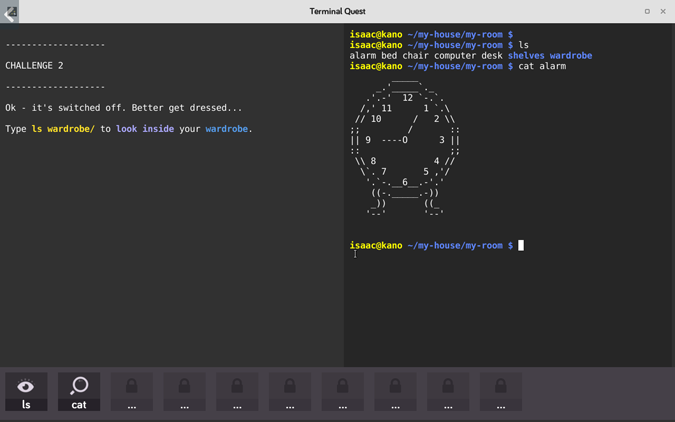Click "shelves" in the ls output
Image resolution: width=675 pixels, height=422 pixels.
pos(526,56)
